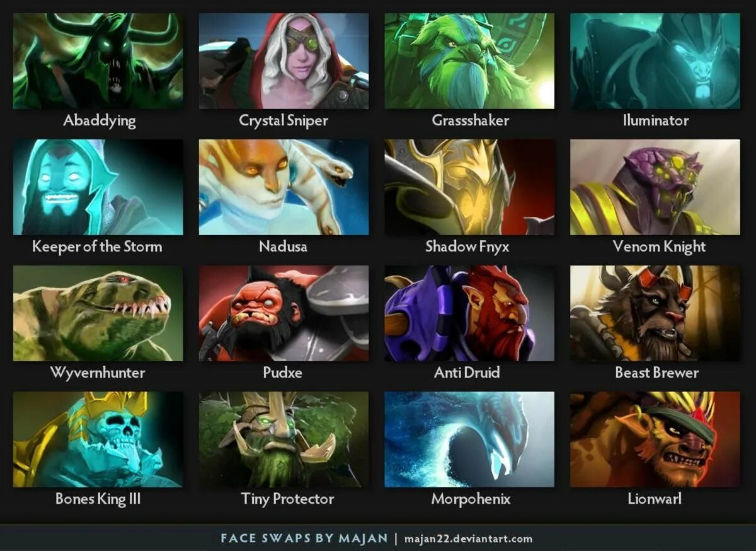The image size is (756, 551).
Task: Click the Crystal Sniper portrait
Action: (283, 61)
